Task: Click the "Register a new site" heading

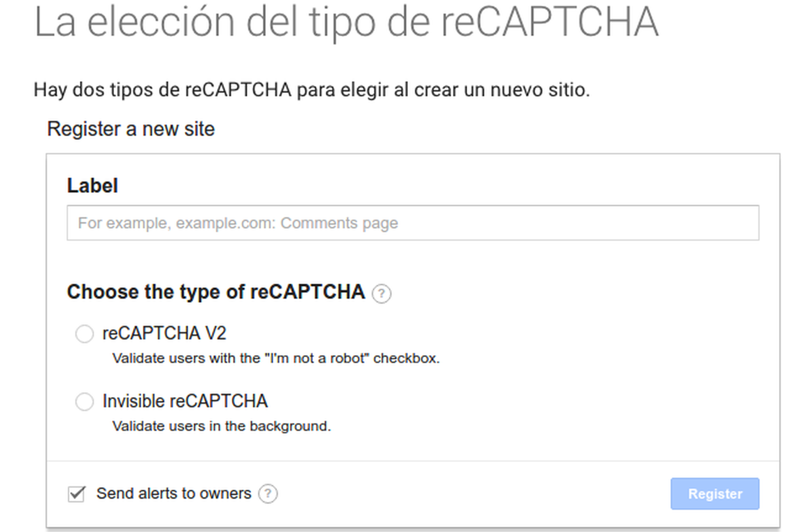Action: point(131,129)
